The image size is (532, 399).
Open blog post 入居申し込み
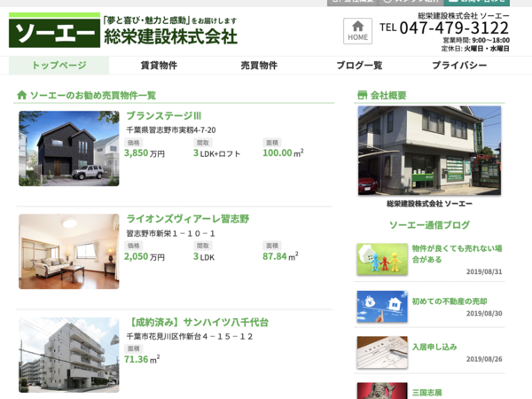click(x=434, y=347)
